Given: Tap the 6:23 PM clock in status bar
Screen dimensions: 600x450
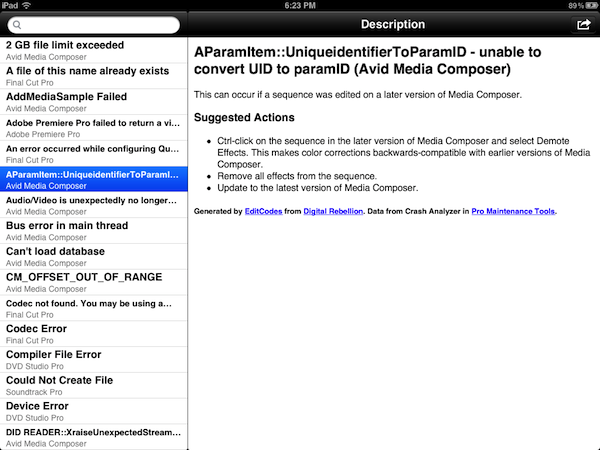Looking at the screenshot, I should click(300, 5).
